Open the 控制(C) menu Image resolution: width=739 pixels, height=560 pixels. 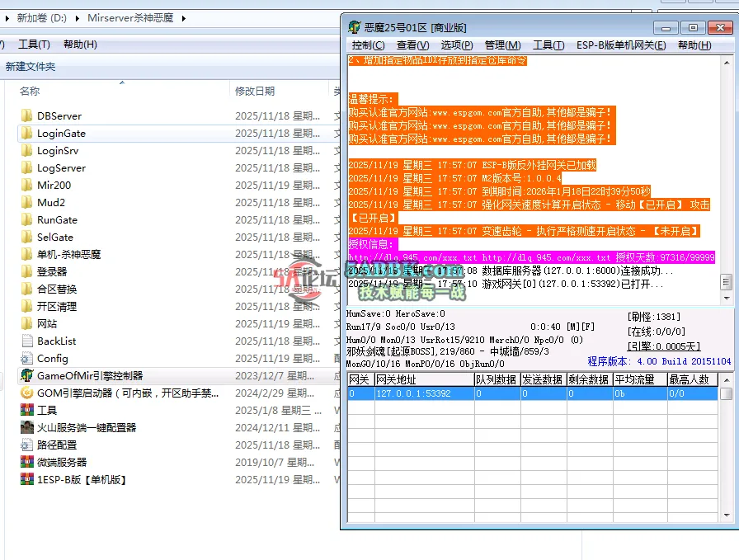[368, 45]
